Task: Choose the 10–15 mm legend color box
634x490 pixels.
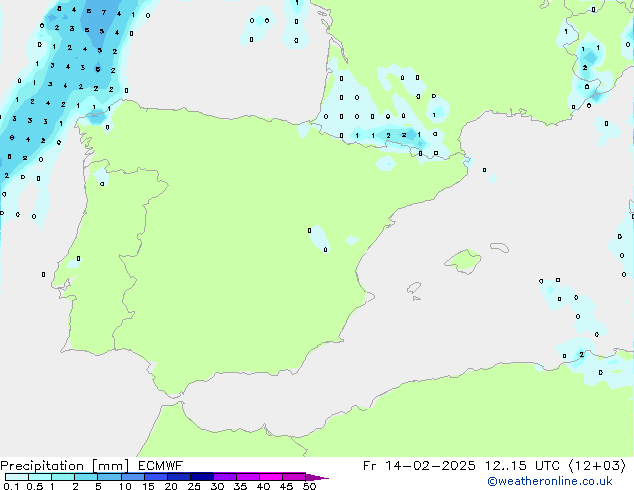Action: 133,477
